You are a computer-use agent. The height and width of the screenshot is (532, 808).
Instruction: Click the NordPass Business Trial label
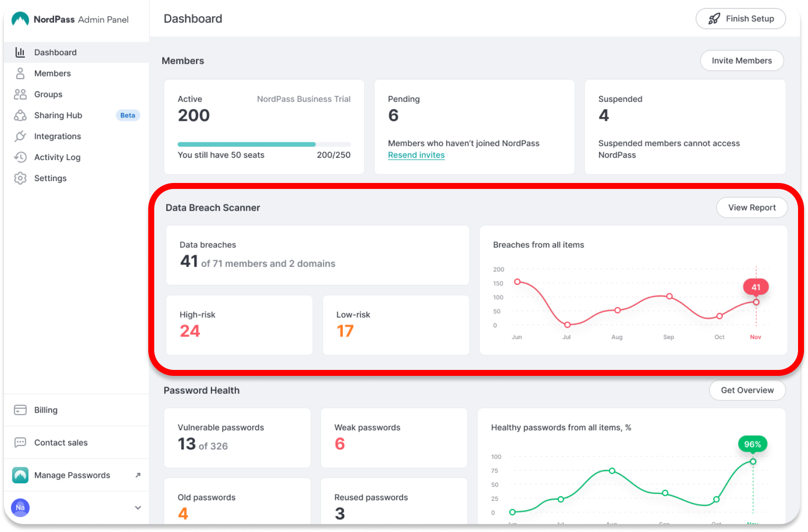click(x=303, y=99)
